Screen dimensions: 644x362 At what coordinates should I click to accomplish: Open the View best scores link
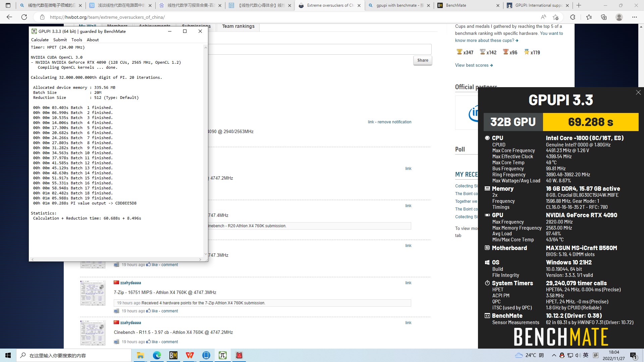[x=474, y=65]
